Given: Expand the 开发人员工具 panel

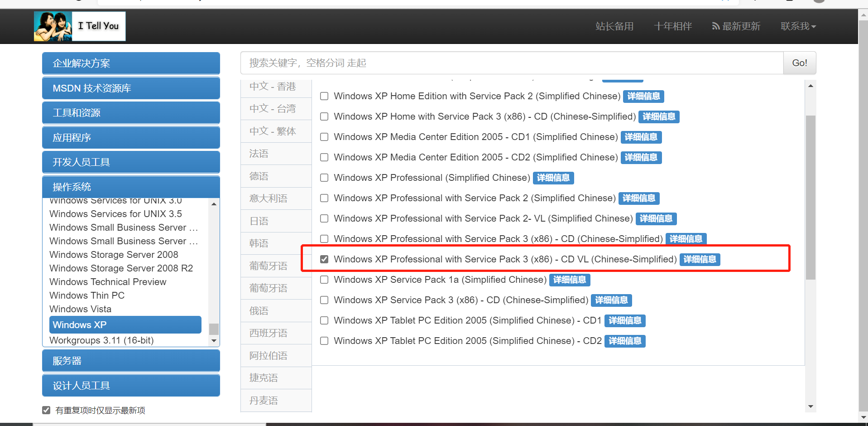Looking at the screenshot, I should click(x=131, y=162).
